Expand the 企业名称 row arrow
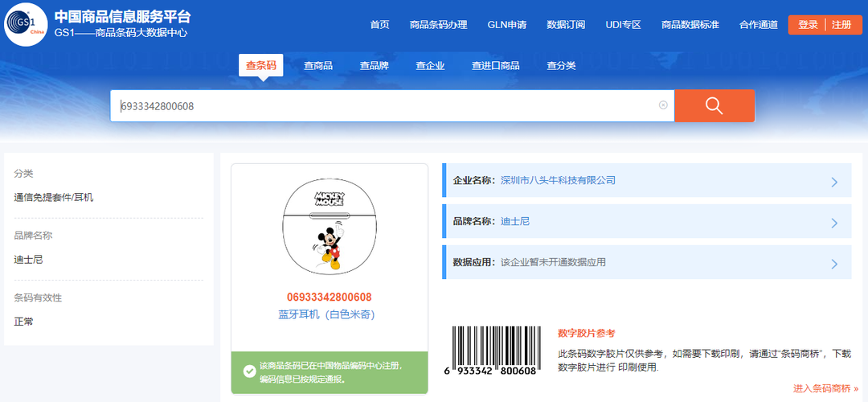Image resolution: width=868 pixels, height=402 pixels. (x=834, y=182)
